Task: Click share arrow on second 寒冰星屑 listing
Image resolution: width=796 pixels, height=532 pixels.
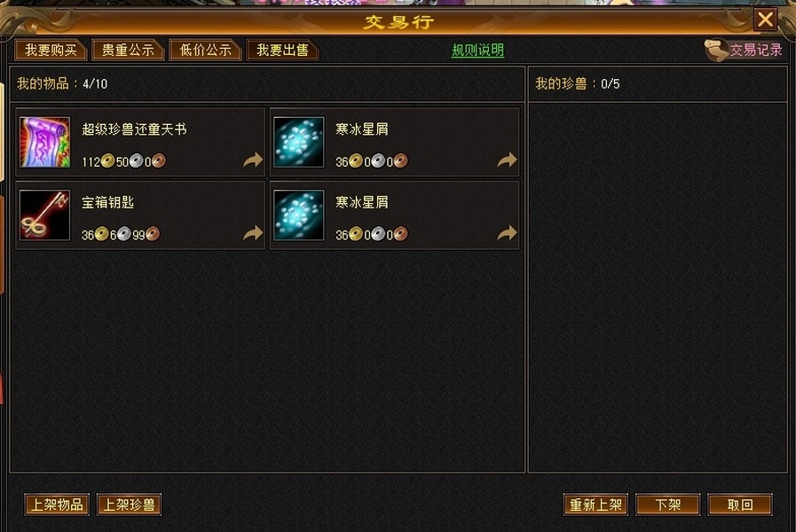Action: [x=507, y=233]
